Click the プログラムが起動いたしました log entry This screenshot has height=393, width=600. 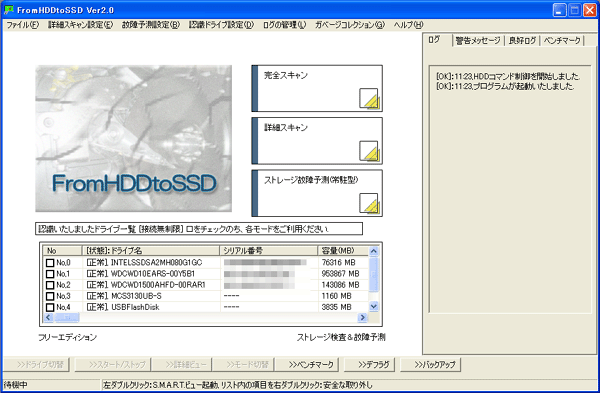[x=505, y=86]
